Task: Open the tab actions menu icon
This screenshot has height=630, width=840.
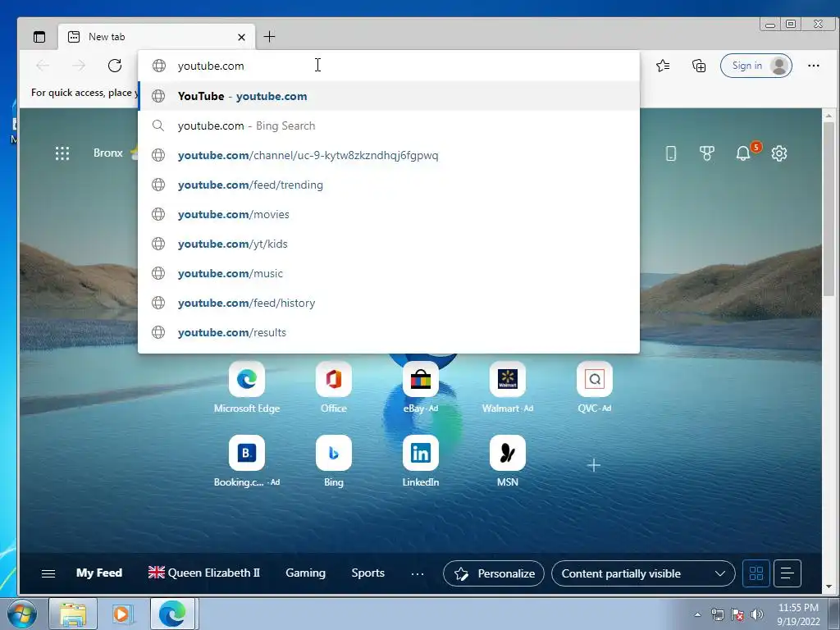Action: point(39,37)
